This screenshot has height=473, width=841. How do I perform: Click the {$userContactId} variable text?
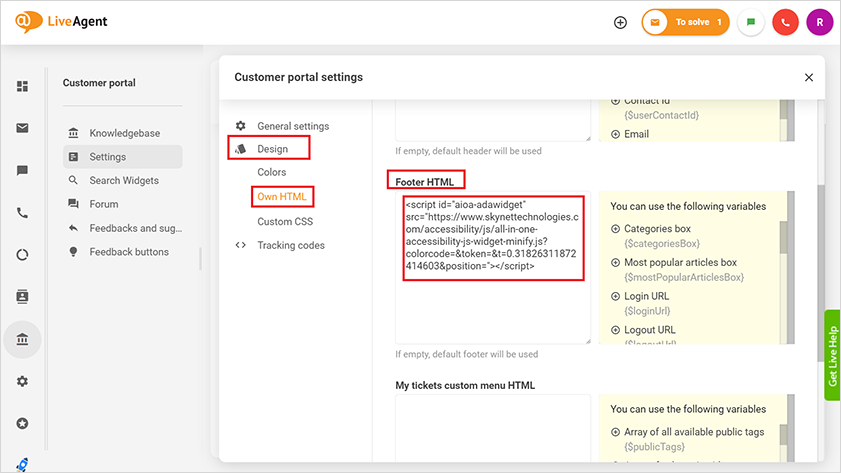661,115
